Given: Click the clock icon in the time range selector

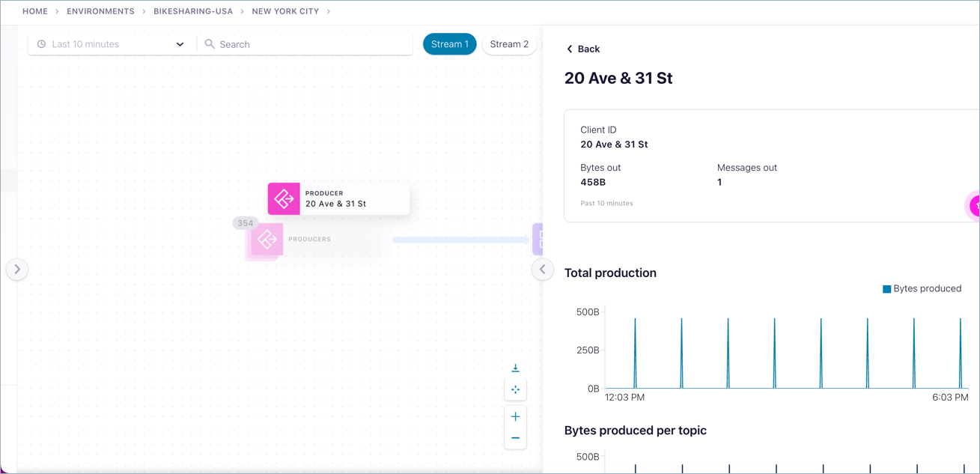Looking at the screenshot, I should (42, 44).
